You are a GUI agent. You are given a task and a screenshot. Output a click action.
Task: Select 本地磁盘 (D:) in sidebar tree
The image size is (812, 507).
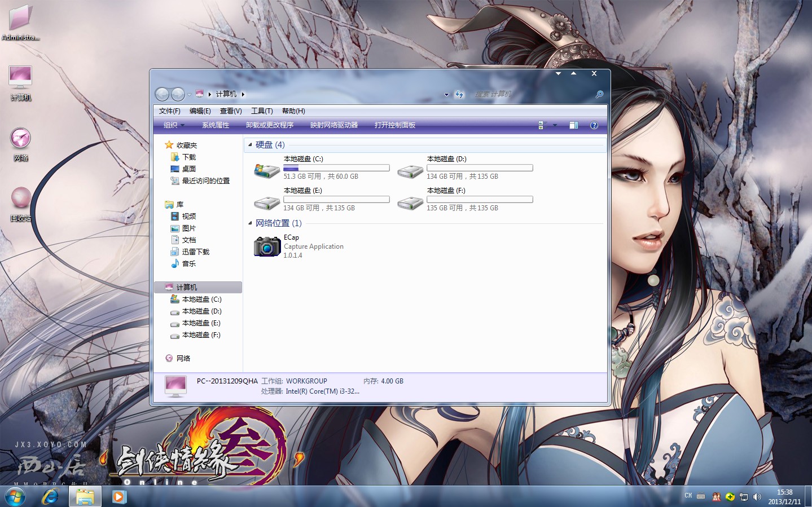click(196, 311)
